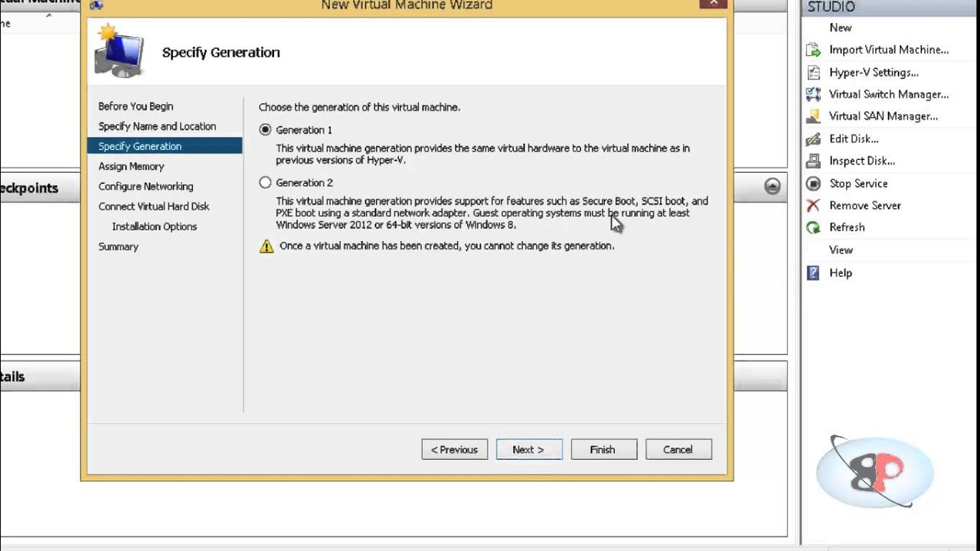Click the Virtual SAN Manager icon

(813, 116)
